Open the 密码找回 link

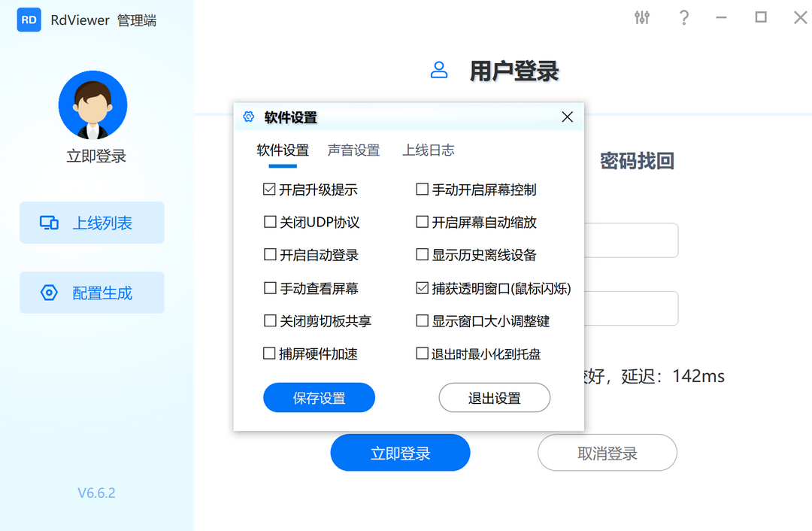coord(636,160)
